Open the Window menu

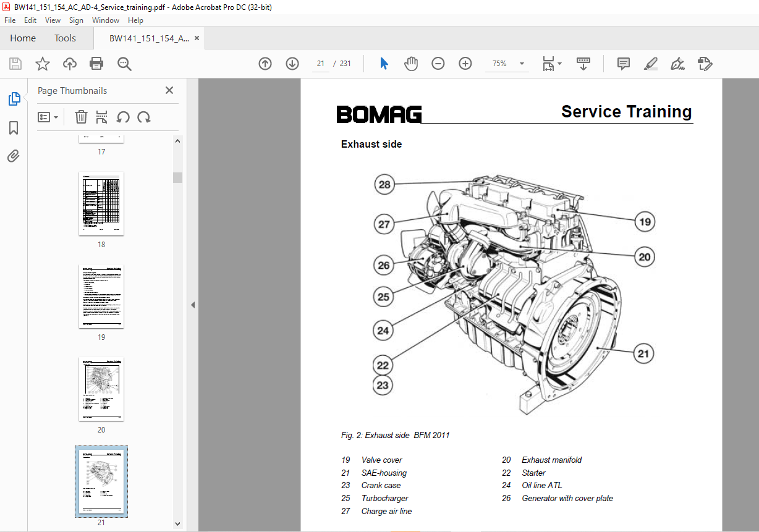(106, 20)
